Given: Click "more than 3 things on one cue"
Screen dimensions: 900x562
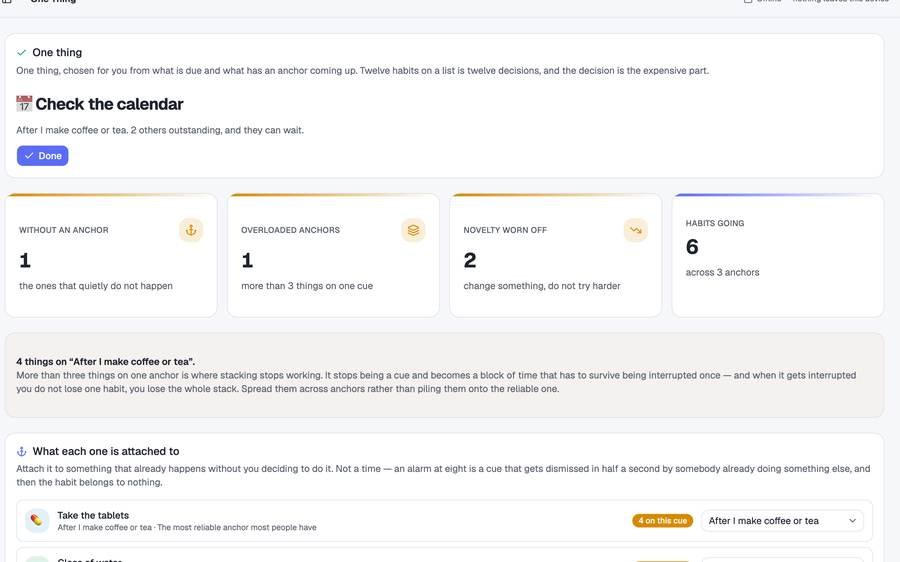Looking at the screenshot, I should pyautogui.click(x=307, y=286).
